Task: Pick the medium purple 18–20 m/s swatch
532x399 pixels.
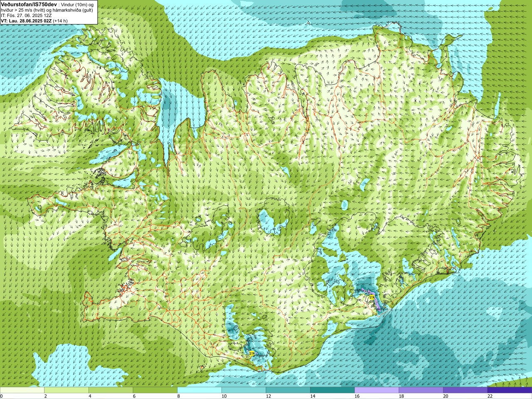Action: [x=421, y=390]
